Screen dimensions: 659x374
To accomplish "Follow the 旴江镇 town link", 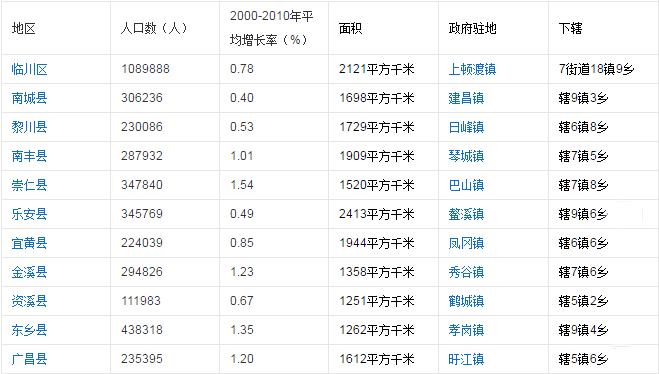I will (x=466, y=359).
